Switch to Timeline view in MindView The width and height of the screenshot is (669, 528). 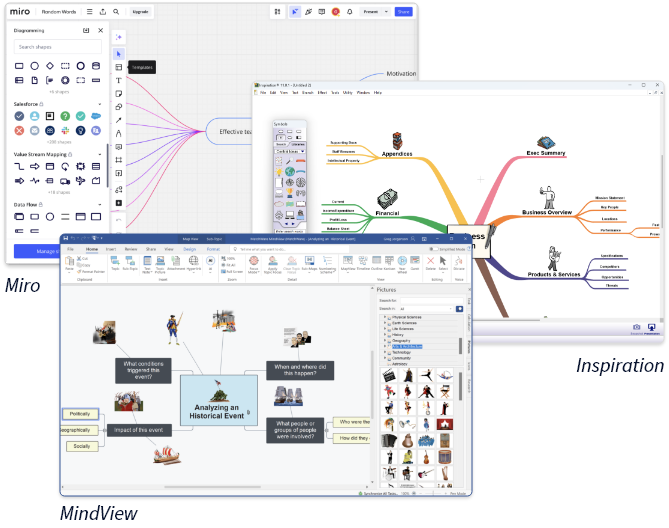coord(363,263)
